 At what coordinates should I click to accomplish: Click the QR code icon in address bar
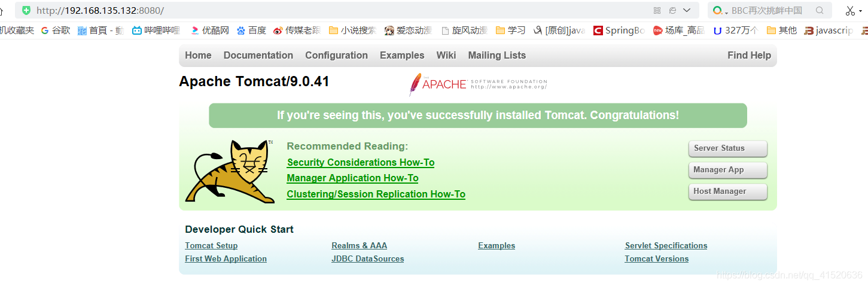(x=657, y=10)
